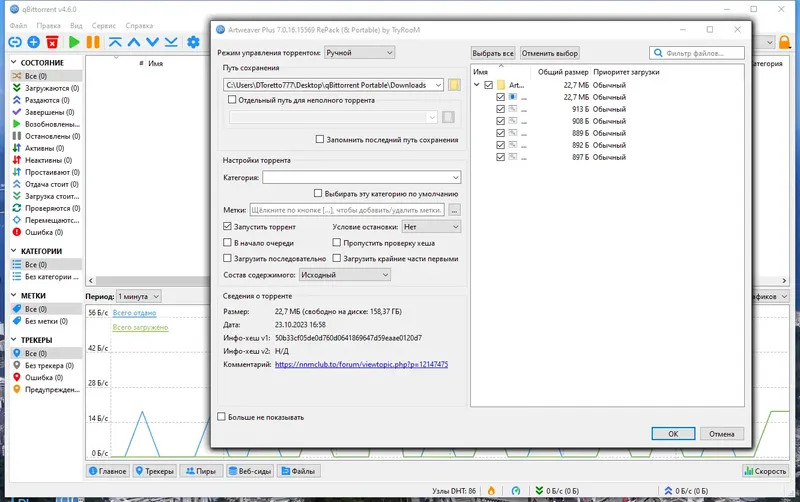Image resolution: width=800 pixels, height=502 pixels.
Task: Select the Раздаются filter in sidebar
Action: click(46, 100)
